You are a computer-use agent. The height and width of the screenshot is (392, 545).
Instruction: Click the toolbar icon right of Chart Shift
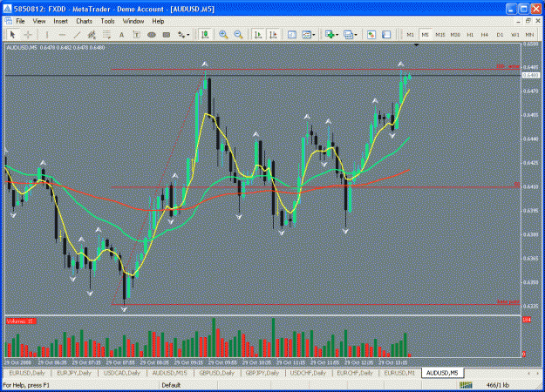292,34
